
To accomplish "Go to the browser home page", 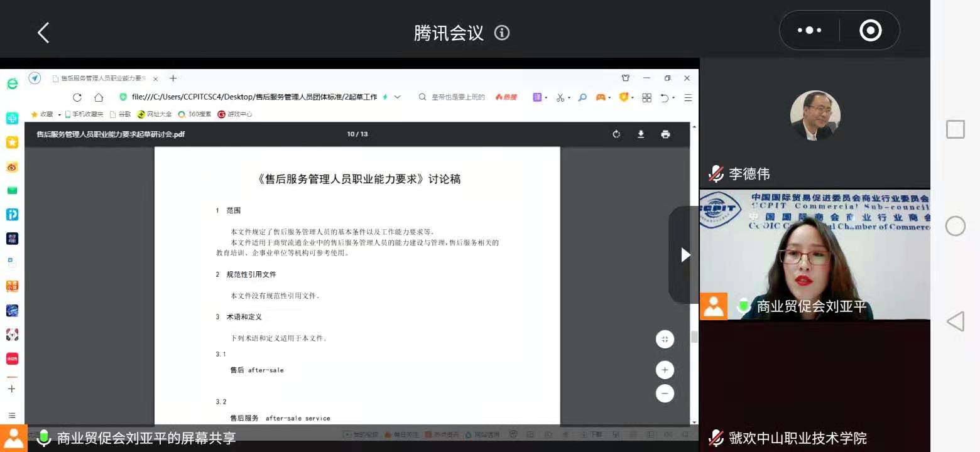I will (99, 97).
